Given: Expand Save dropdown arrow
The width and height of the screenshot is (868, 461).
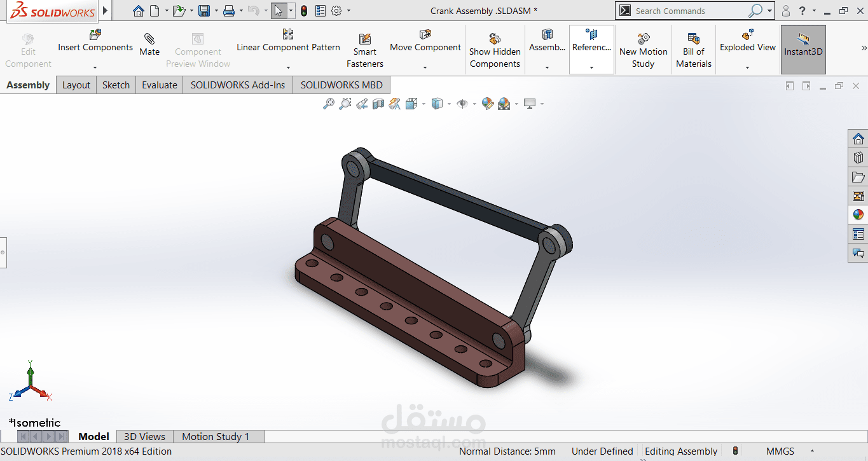Looking at the screenshot, I should coord(216,11).
